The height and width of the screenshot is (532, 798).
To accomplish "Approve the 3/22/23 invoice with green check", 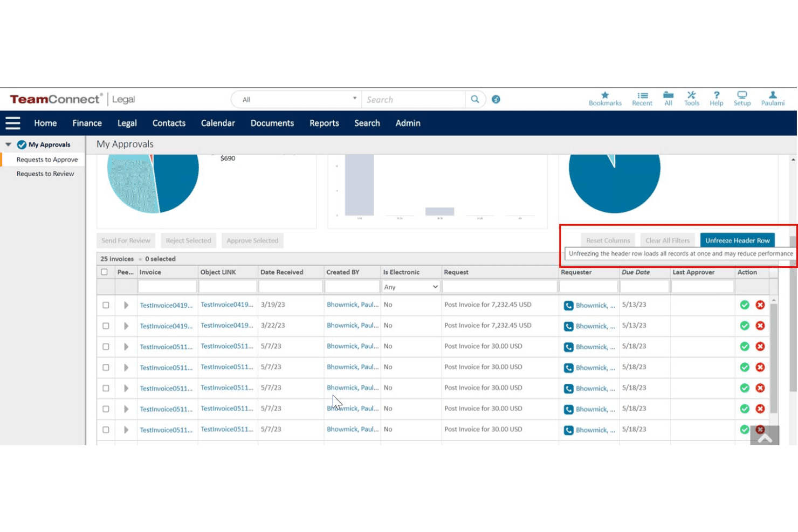I will [745, 326].
